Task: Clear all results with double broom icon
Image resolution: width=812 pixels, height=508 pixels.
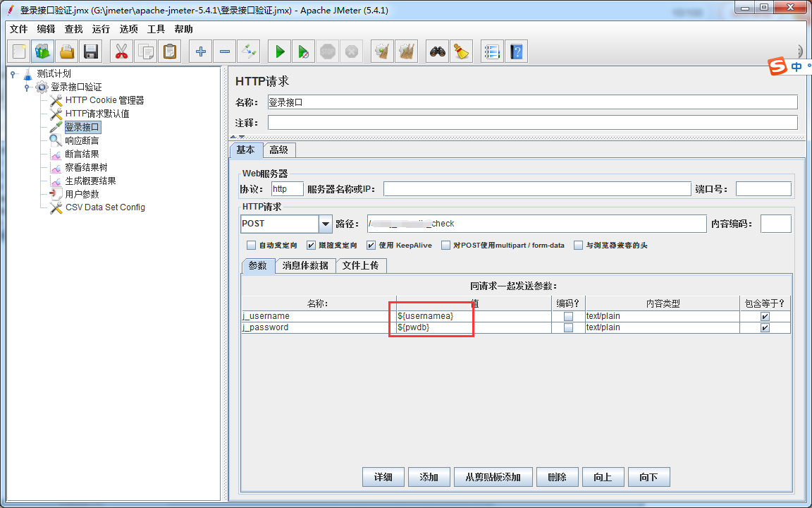Action: coord(407,52)
